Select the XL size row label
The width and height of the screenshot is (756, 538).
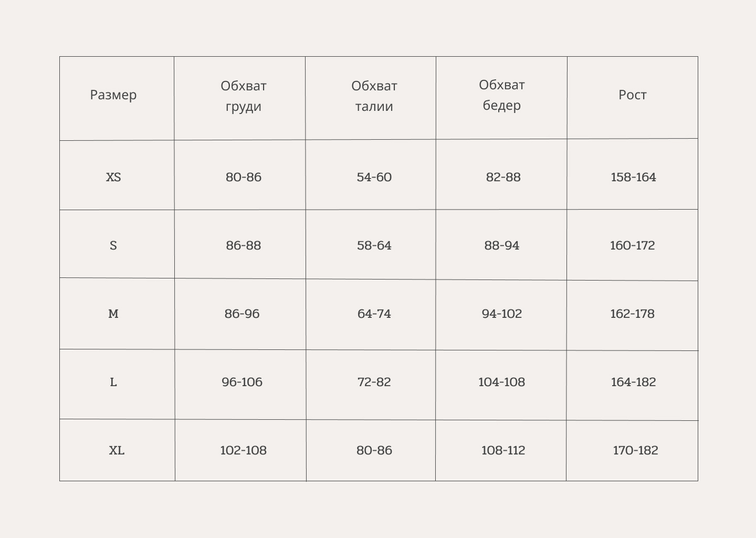117,450
